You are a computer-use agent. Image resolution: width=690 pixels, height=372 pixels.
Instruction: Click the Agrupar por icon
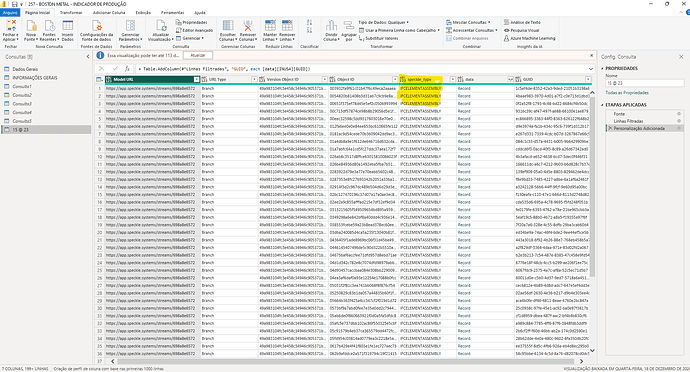(x=349, y=26)
